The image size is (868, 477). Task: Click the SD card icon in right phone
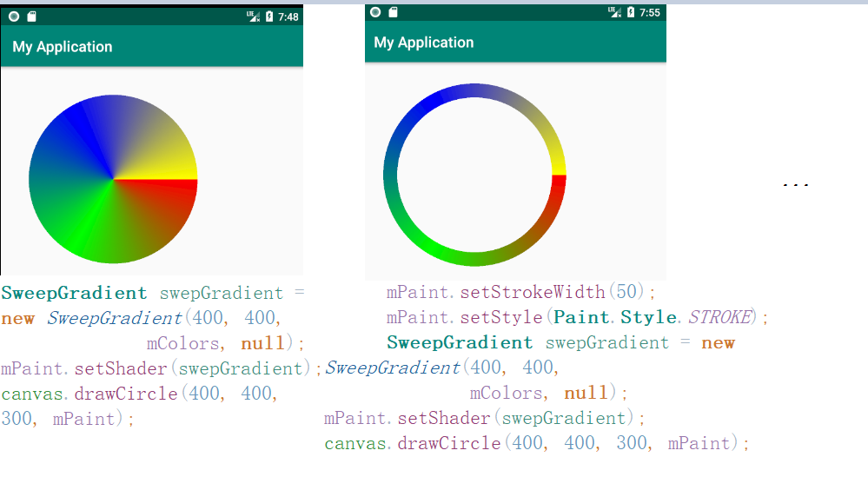tap(393, 12)
